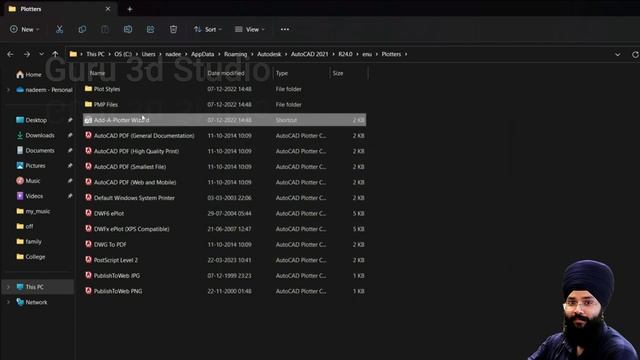640x360 pixels.
Task: Open Videos quick access item
Action: (30, 196)
